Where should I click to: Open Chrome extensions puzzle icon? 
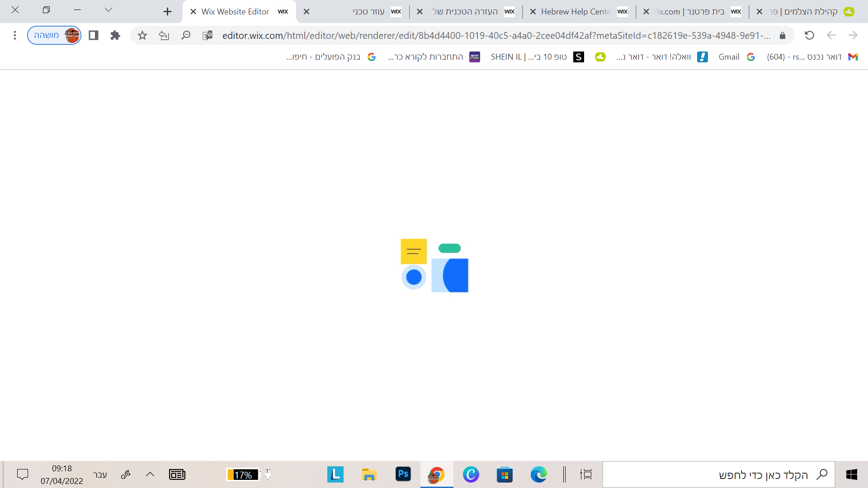(115, 35)
